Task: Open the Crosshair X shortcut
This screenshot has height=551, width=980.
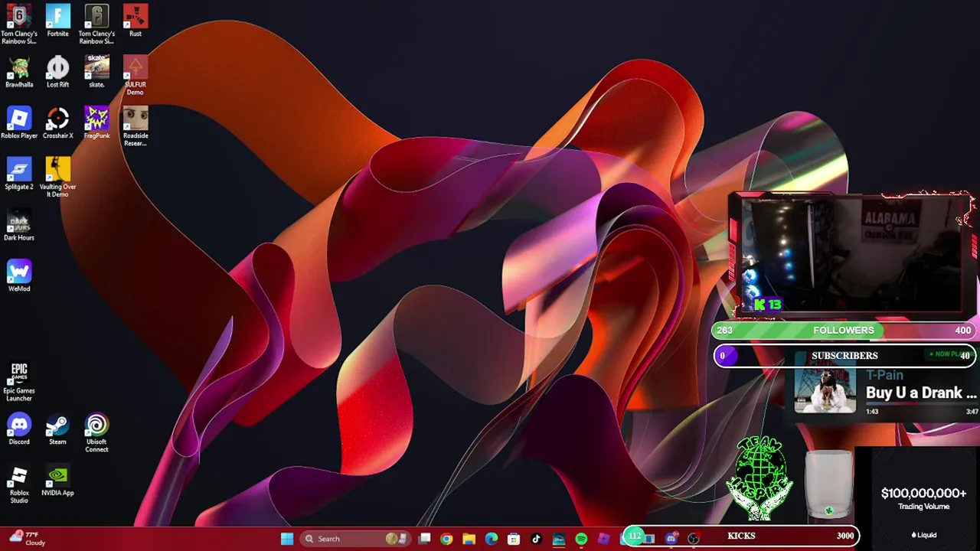Action: pos(57,123)
